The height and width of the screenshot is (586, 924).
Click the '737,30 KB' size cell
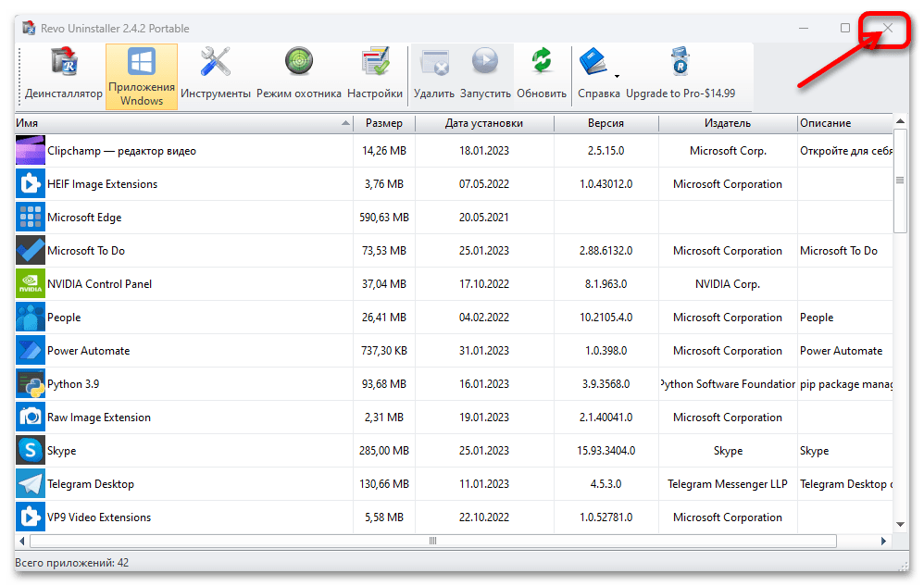383,351
